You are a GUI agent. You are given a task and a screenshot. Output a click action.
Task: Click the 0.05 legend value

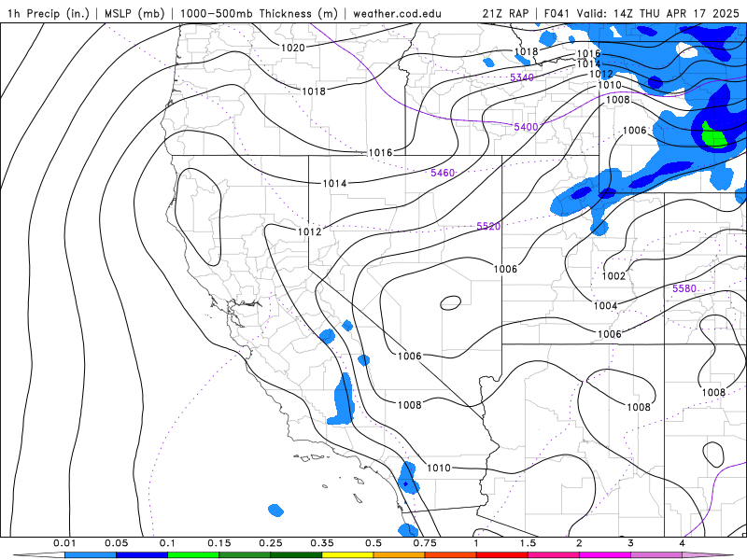click(116, 543)
